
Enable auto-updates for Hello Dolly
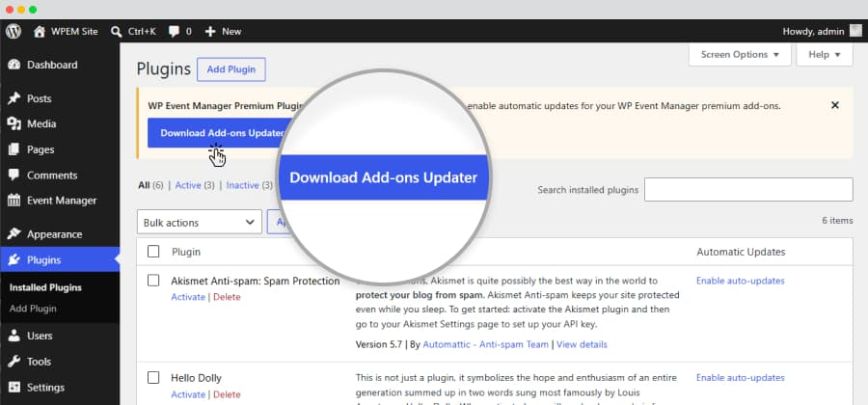point(740,378)
